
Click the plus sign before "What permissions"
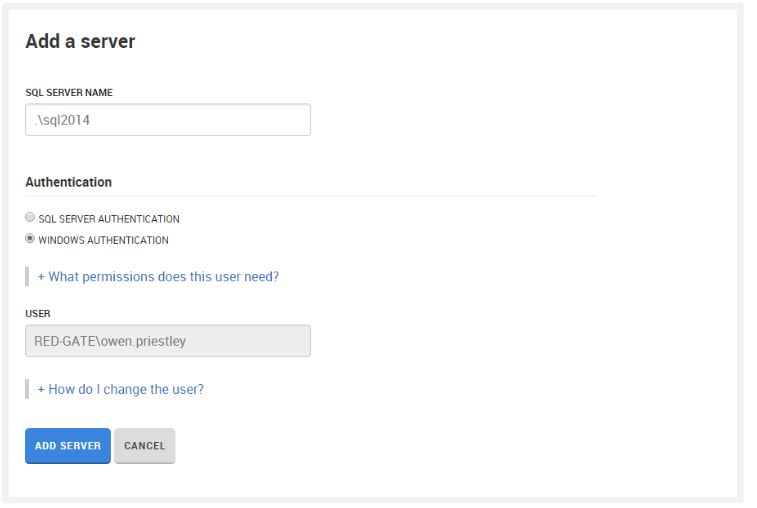point(41,277)
